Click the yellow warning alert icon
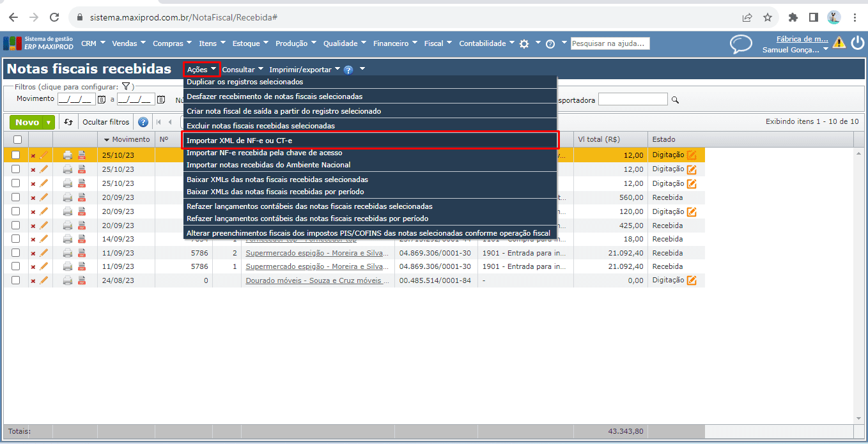 click(x=839, y=43)
